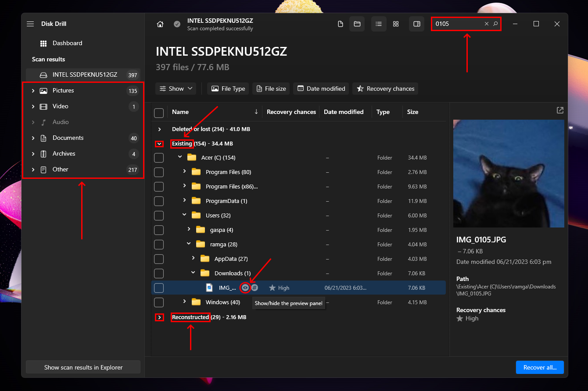Select INTEL SSDPEKNU512GZ scan result
The image size is (588, 391).
coord(83,75)
